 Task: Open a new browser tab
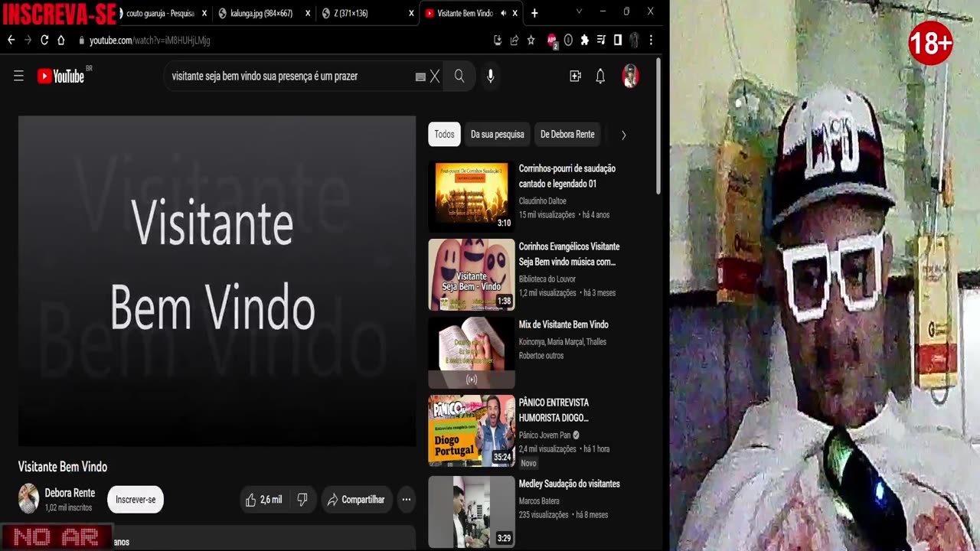pyautogui.click(x=534, y=13)
